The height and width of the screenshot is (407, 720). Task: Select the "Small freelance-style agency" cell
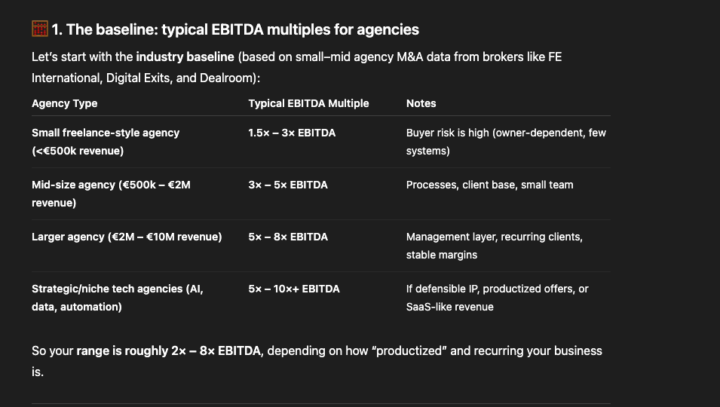106,132
